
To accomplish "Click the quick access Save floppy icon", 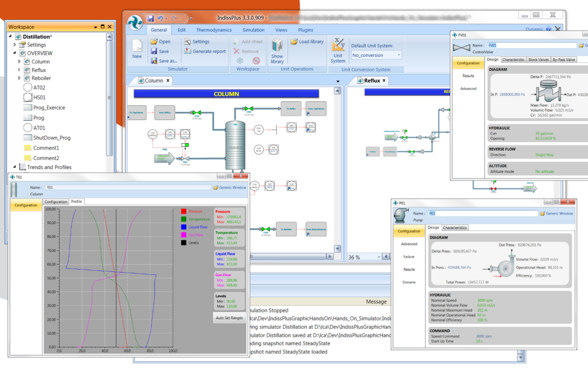I will pyautogui.click(x=150, y=18).
